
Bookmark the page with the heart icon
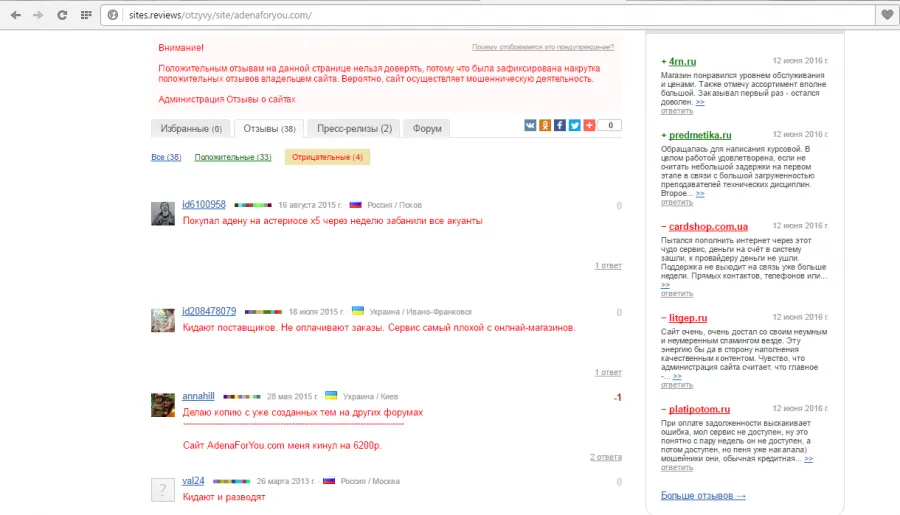887,15
